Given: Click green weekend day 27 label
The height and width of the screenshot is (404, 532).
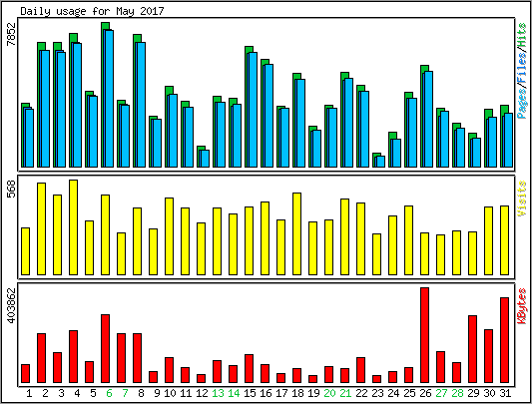Looking at the screenshot, I should 441,393.
